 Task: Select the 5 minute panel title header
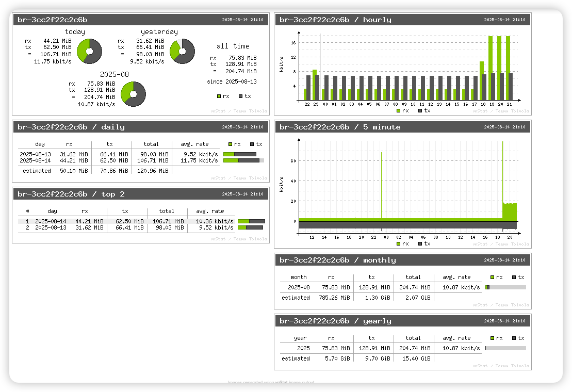[403, 127]
